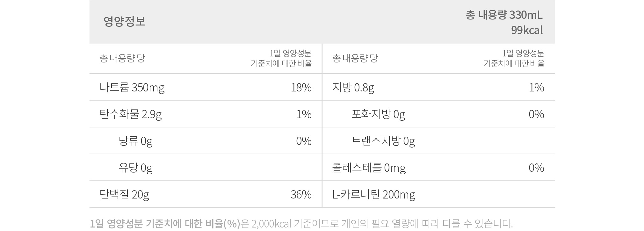The width and height of the screenshot is (644, 231).
Task: Select the 나트륨 350mg row label
Action: tap(132, 87)
